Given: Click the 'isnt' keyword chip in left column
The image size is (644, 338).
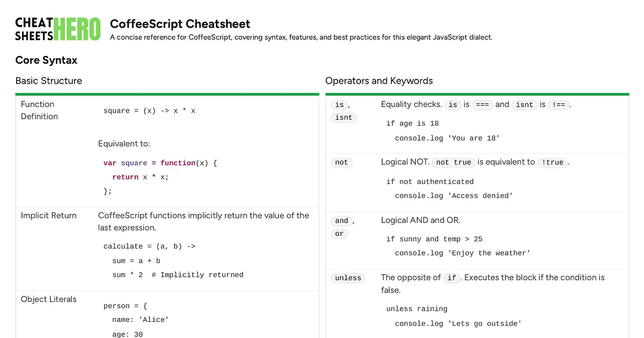Looking at the screenshot, I should pos(343,117).
